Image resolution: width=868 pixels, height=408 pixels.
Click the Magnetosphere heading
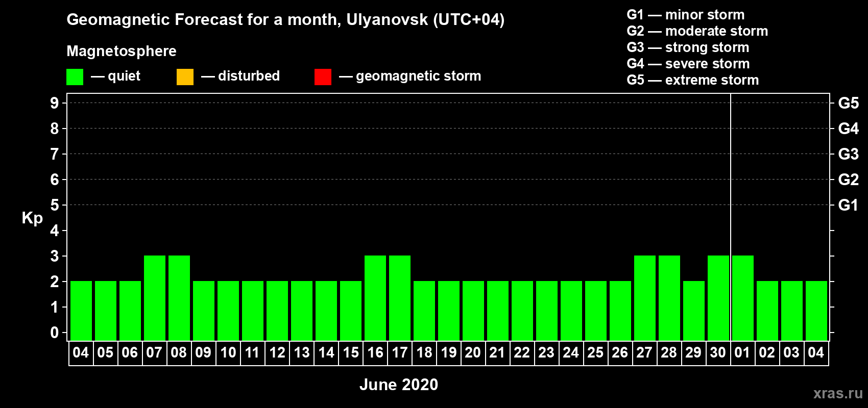tap(122, 51)
